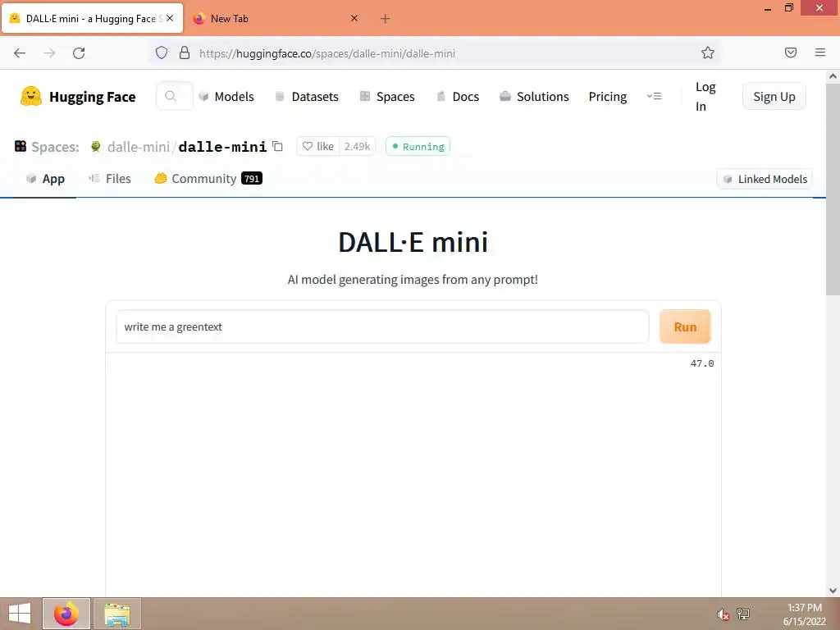Click the DALL·E mini heading
Image resolution: width=840 pixels, height=630 pixels.
(x=413, y=242)
